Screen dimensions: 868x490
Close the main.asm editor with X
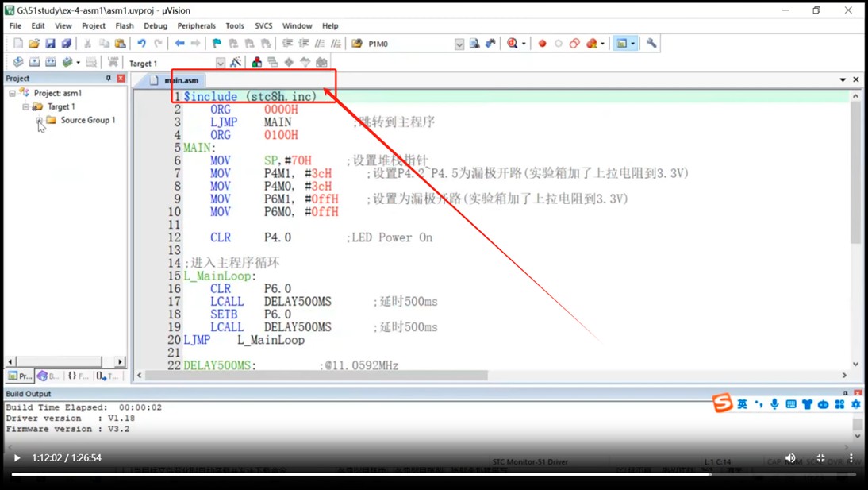click(x=856, y=80)
